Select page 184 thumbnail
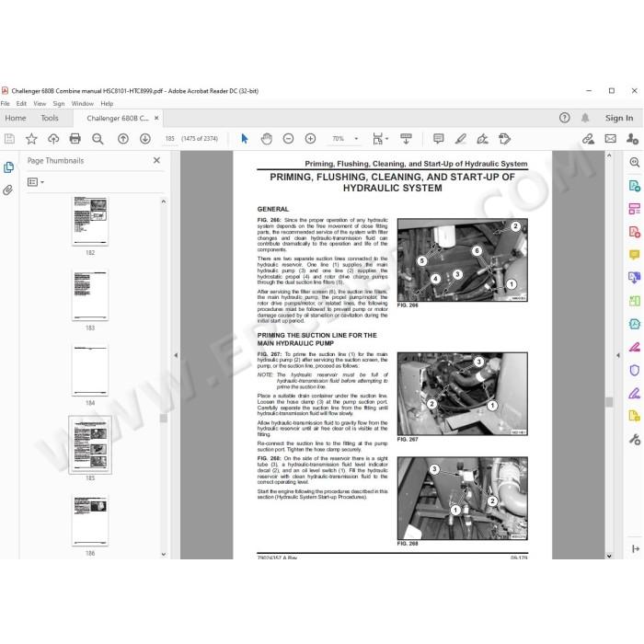Viewport: 644px width, 644px height. pos(90,371)
